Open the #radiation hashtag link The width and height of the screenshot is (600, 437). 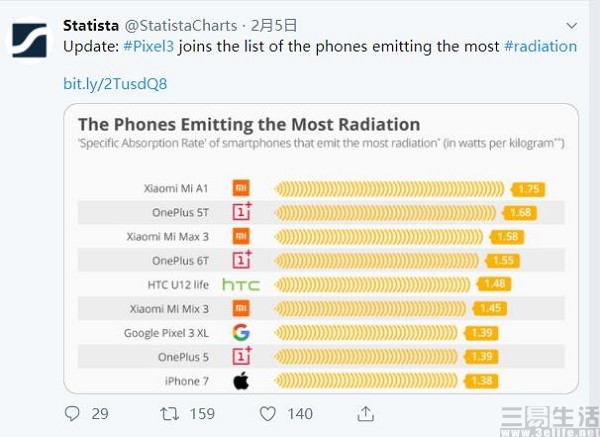pyautogui.click(x=540, y=46)
